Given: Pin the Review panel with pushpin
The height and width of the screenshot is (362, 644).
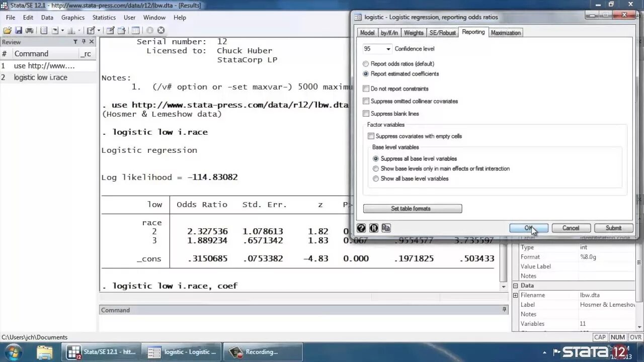Looking at the screenshot, I should coord(84,42).
